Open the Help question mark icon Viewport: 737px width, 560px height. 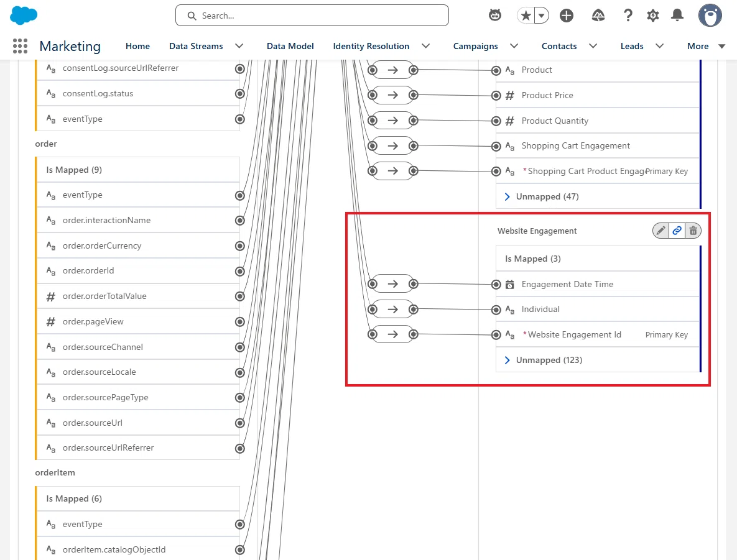click(628, 16)
